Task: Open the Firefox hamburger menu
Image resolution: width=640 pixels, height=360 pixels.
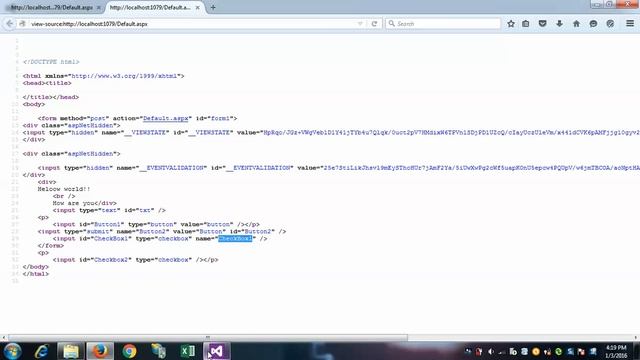Action: click(x=630, y=24)
